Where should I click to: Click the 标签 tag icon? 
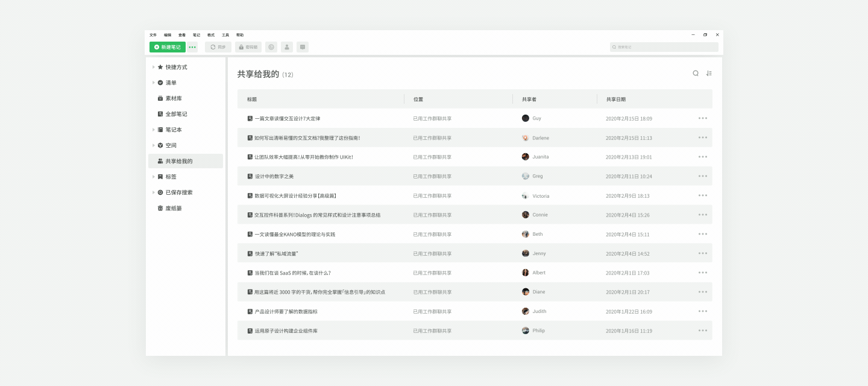click(160, 177)
